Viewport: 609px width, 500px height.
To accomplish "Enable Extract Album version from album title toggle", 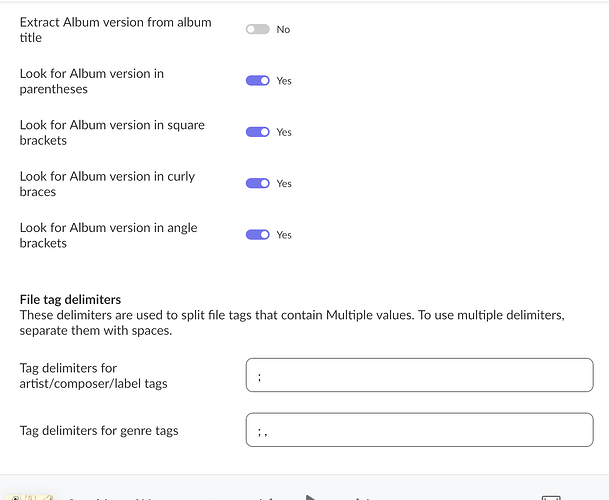I will (x=258, y=29).
